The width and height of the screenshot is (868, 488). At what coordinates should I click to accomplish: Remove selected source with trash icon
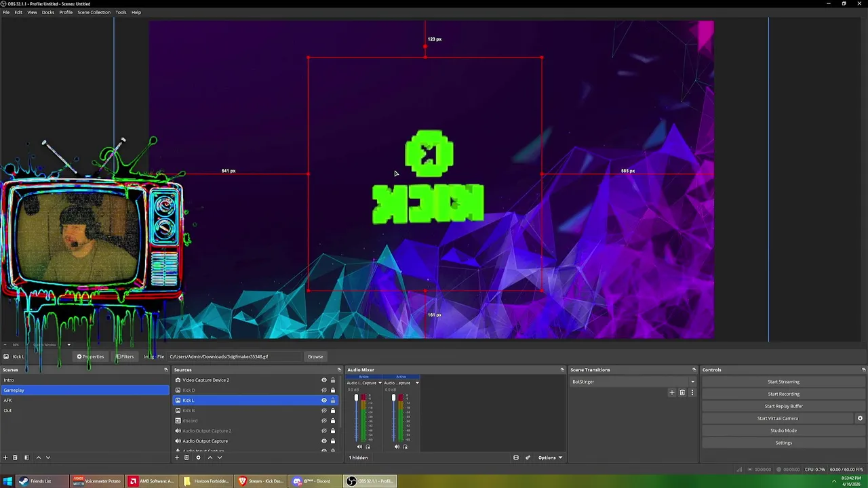[186, 457]
